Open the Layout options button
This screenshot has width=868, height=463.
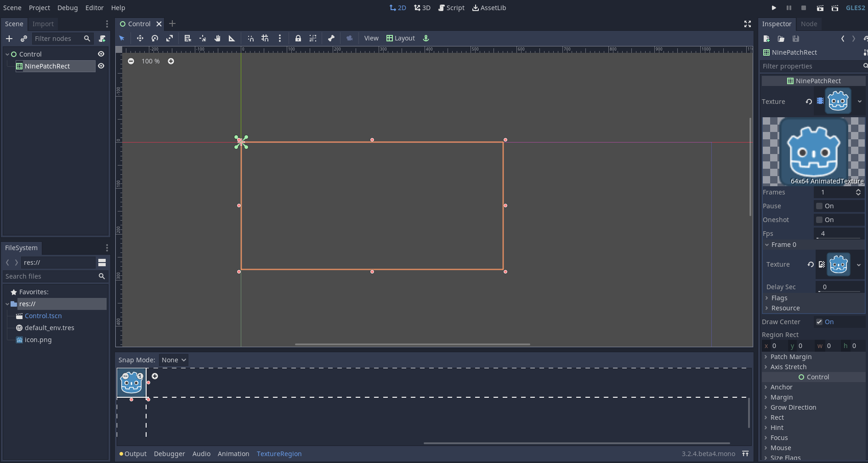[400, 38]
